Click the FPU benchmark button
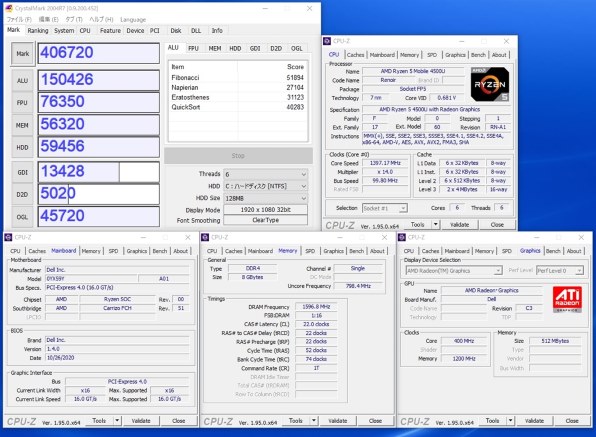 coord(22,103)
